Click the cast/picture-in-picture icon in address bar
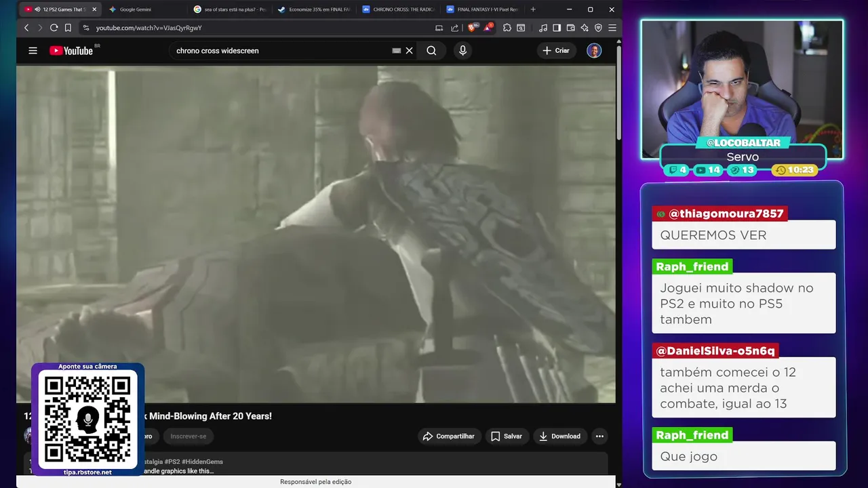 [x=439, y=28]
